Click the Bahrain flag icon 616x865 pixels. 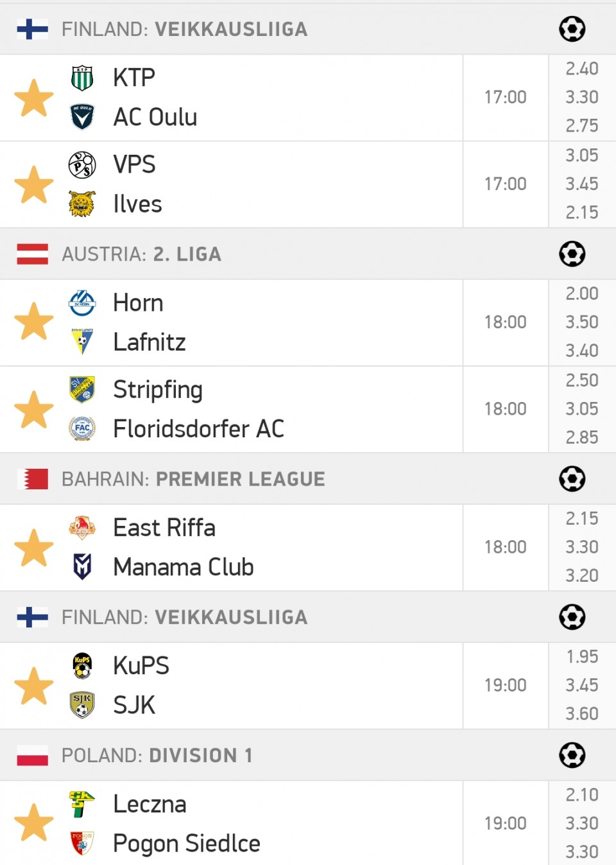[x=33, y=479]
